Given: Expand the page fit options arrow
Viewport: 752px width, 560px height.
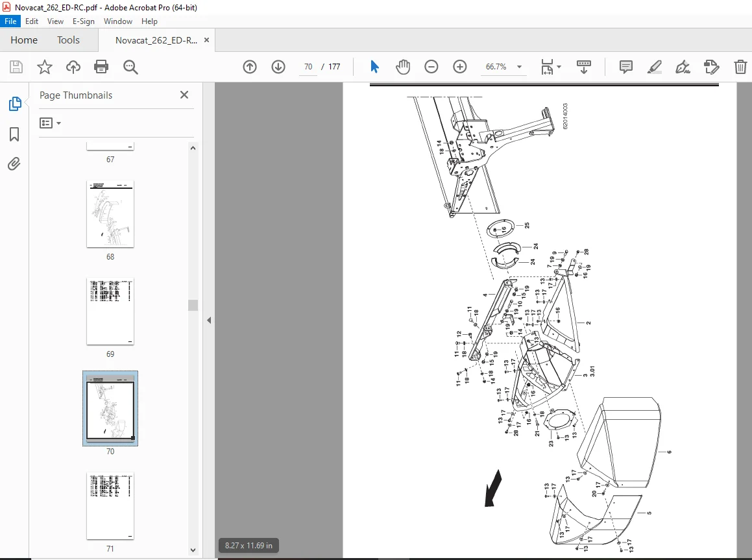Looking at the screenshot, I should (x=559, y=67).
